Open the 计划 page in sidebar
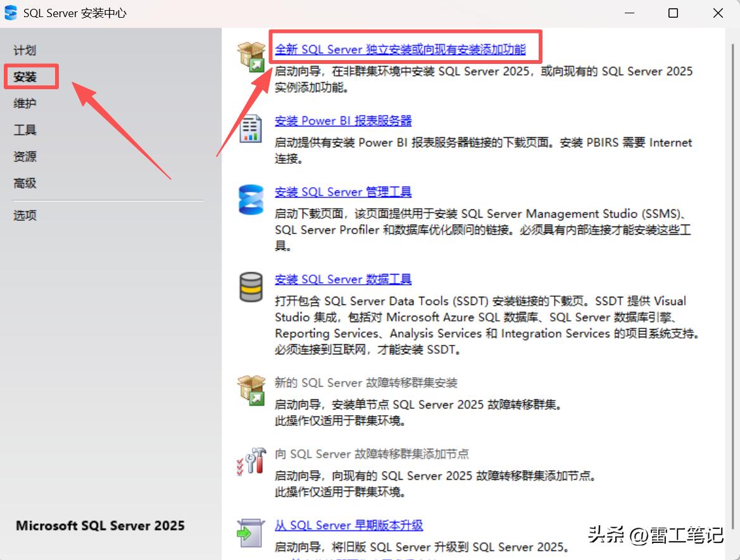This screenshot has width=740, height=560. (25, 50)
